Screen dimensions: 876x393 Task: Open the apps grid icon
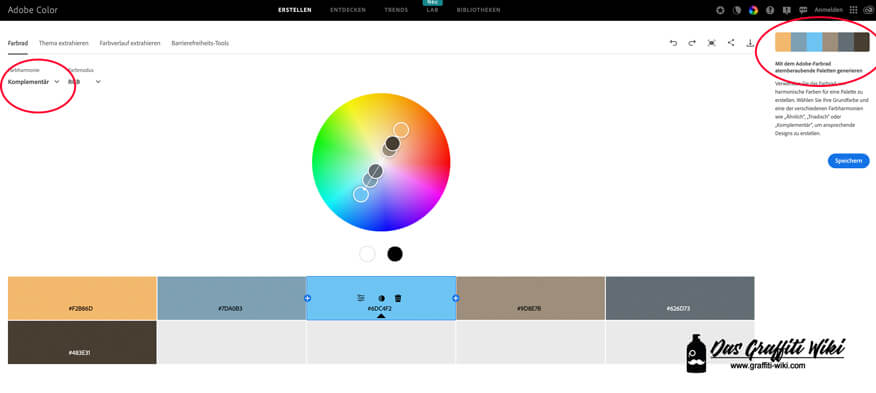(853, 10)
